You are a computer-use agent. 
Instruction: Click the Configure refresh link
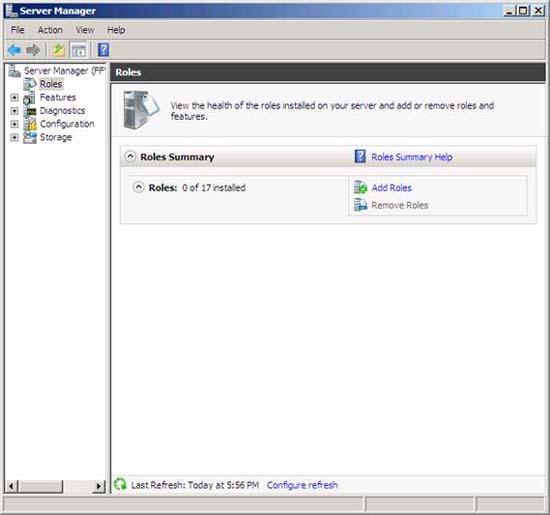click(302, 485)
